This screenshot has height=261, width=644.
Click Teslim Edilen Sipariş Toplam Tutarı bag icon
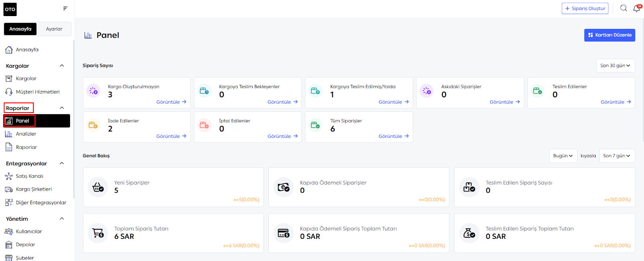point(469,233)
